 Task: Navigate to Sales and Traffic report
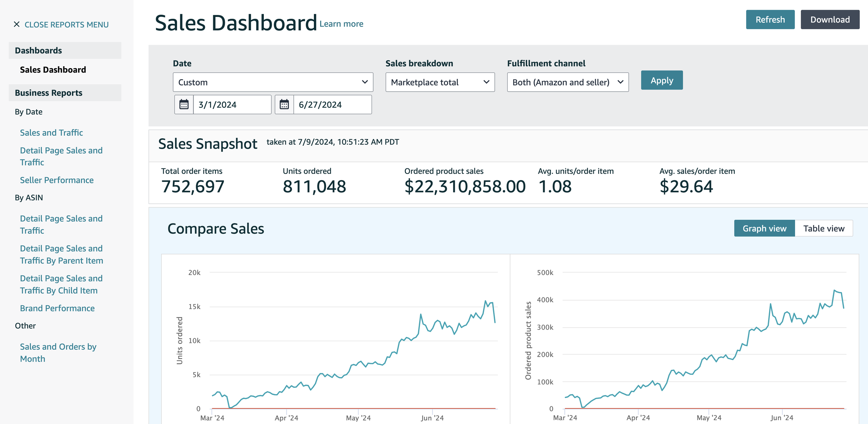tap(51, 132)
